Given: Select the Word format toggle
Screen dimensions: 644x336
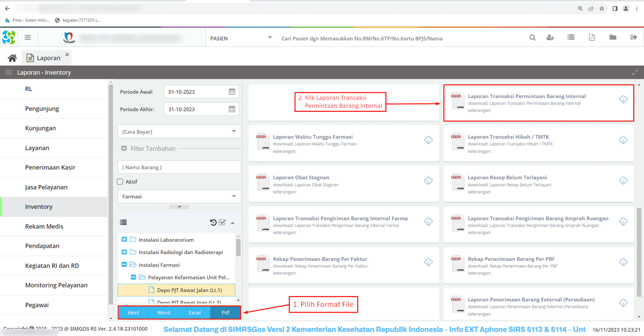Looking at the screenshot, I should pos(164,313).
